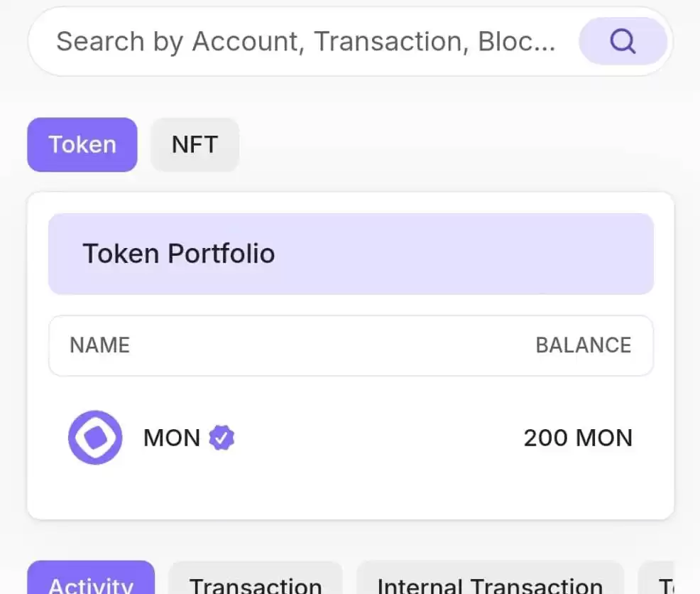
Task: Switch to the Transaction tab
Action: (256, 578)
